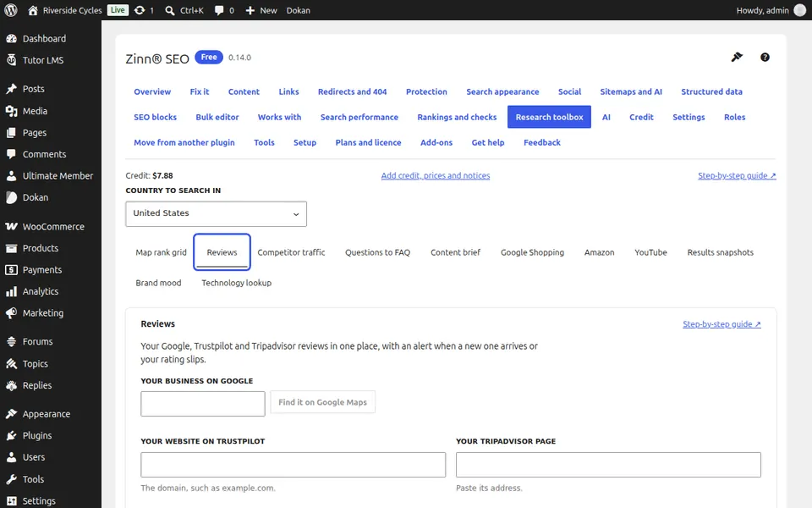Select the Competitor traffic sub-tab
Image resolution: width=812 pixels, height=508 pixels.
pyautogui.click(x=291, y=252)
